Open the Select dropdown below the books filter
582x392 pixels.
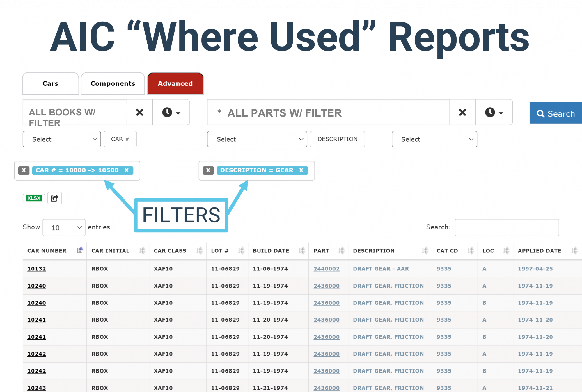61,139
